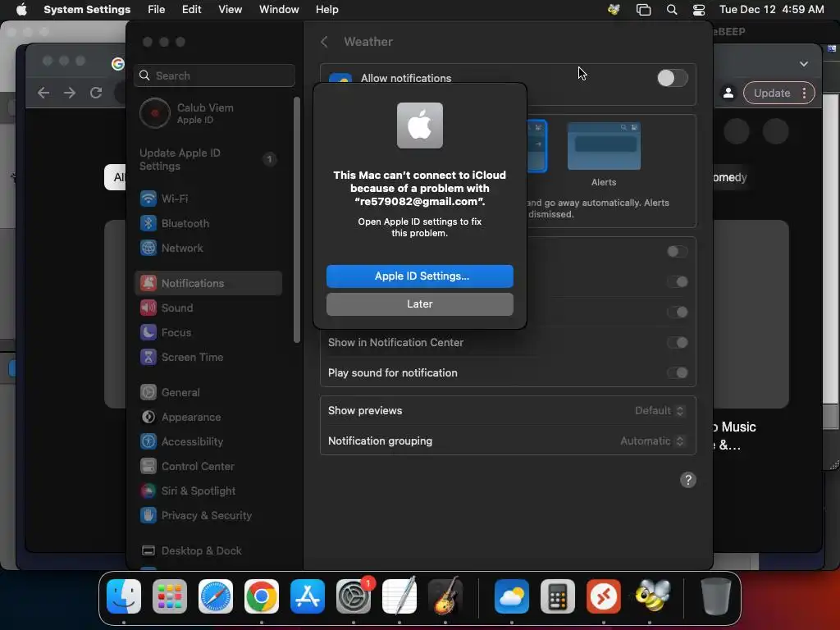Open the Privacy & Security hand icon

[148, 515]
